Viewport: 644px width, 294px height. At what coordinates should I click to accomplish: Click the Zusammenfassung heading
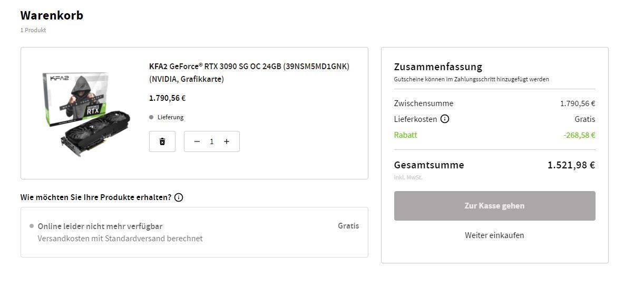438,67
